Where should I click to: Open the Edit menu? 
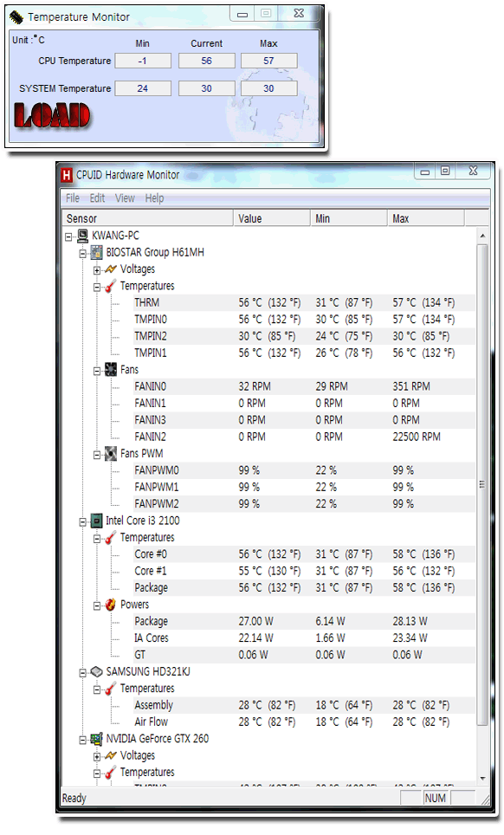[97, 198]
